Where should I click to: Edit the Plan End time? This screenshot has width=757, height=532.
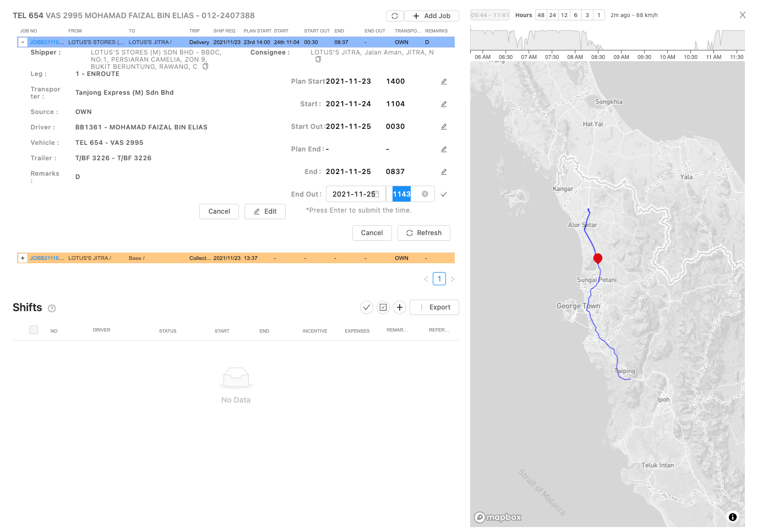coord(444,149)
